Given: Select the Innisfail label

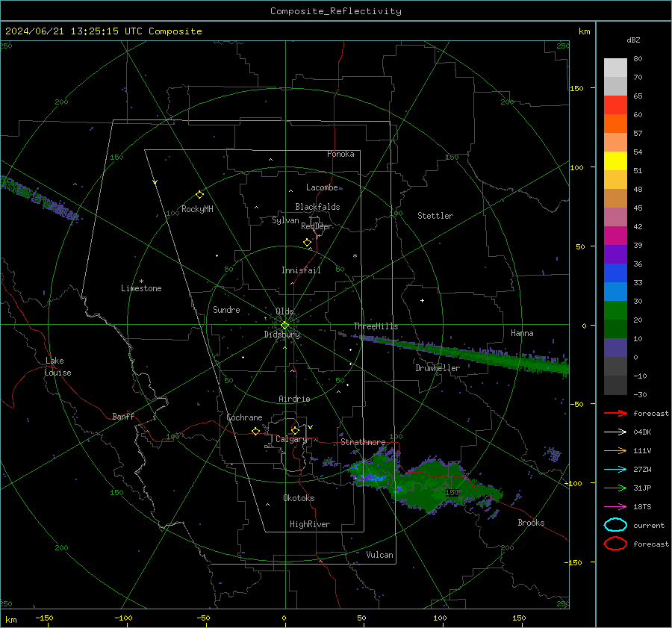Looking at the screenshot, I should 301,270.
